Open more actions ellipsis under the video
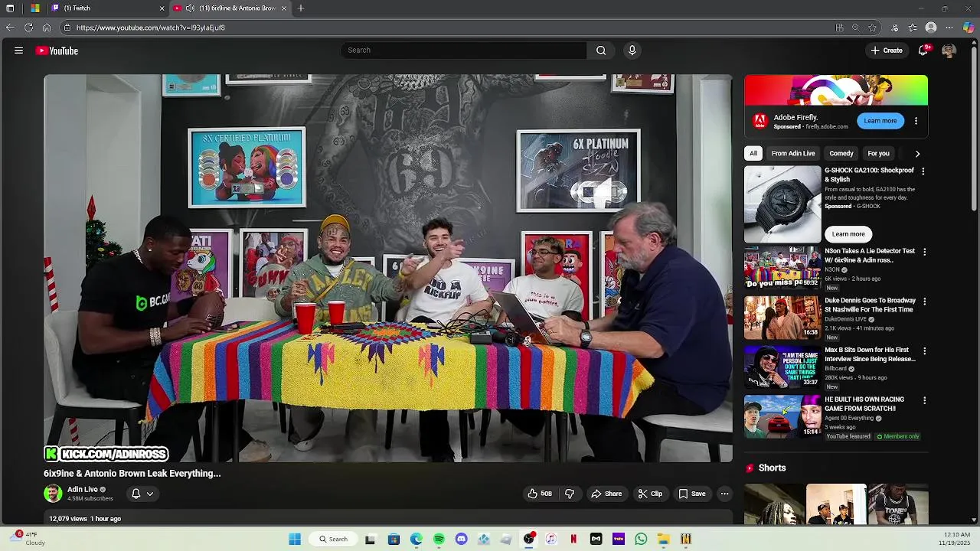This screenshot has width=980, height=551. pos(724,494)
